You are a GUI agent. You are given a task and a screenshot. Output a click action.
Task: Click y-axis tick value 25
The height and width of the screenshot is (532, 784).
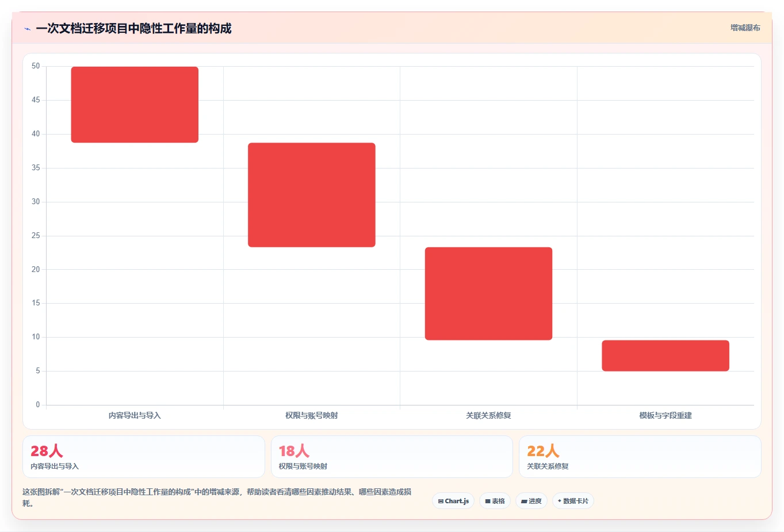point(36,235)
